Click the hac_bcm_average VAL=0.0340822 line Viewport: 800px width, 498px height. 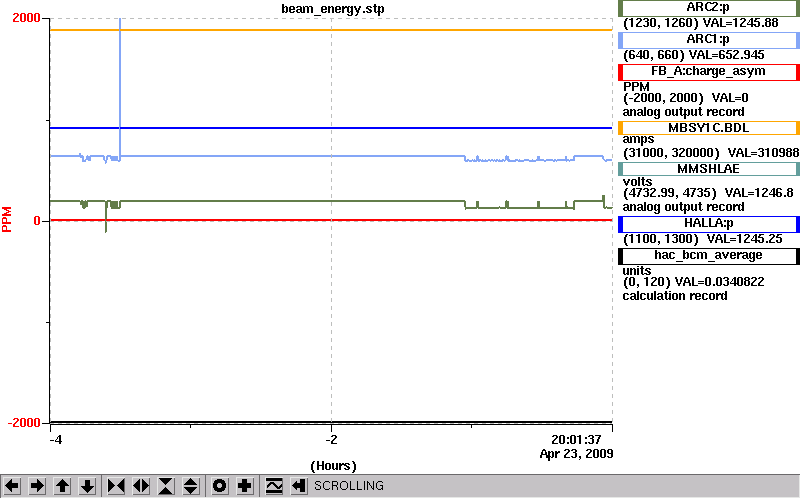click(693, 282)
